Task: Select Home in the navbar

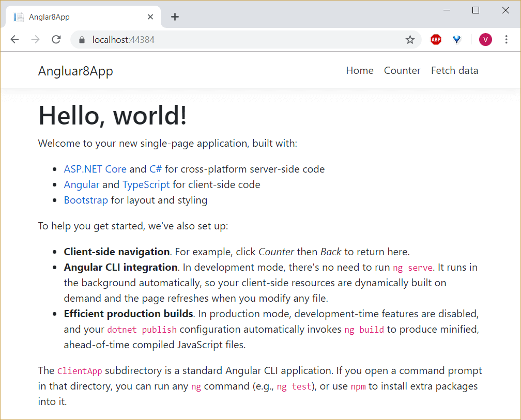Action: coord(360,70)
